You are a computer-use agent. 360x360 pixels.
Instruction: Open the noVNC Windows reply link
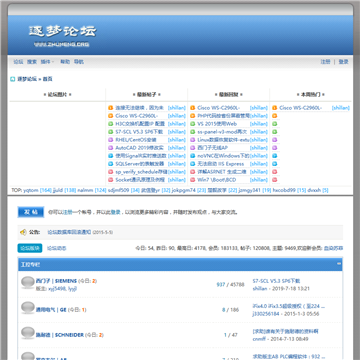[x=223, y=156]
